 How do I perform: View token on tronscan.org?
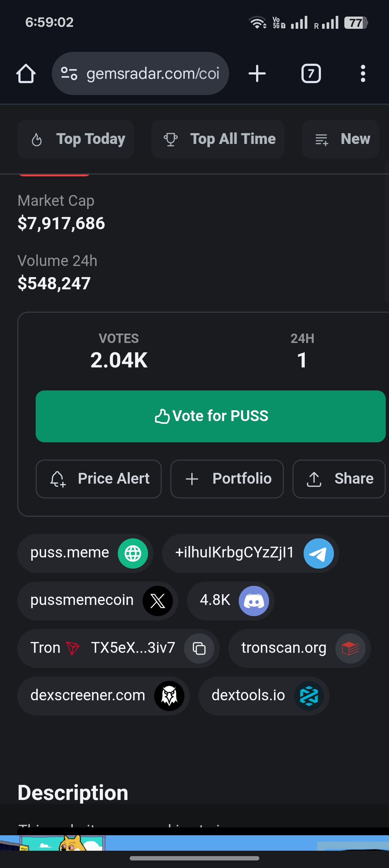tap(299, 648)
